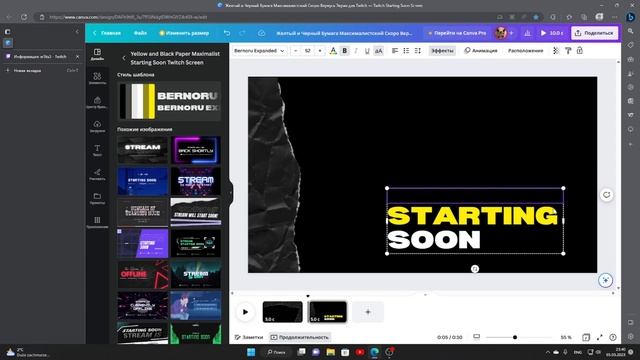The height and width of the screenshot is (360, 640).
Task: Click the design title in the header
Action: [x=344, y=33]
